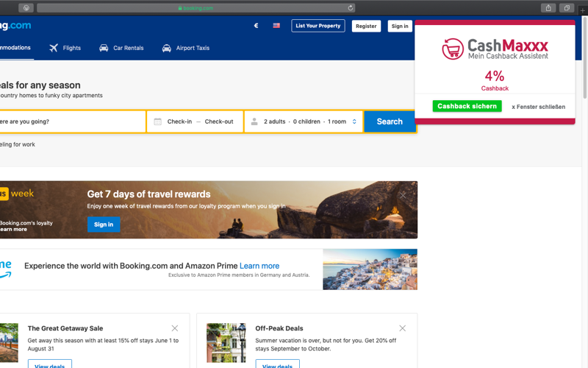588x368 pixels.
Task: Click the Booking.com logo
Action: click(15, 26)
